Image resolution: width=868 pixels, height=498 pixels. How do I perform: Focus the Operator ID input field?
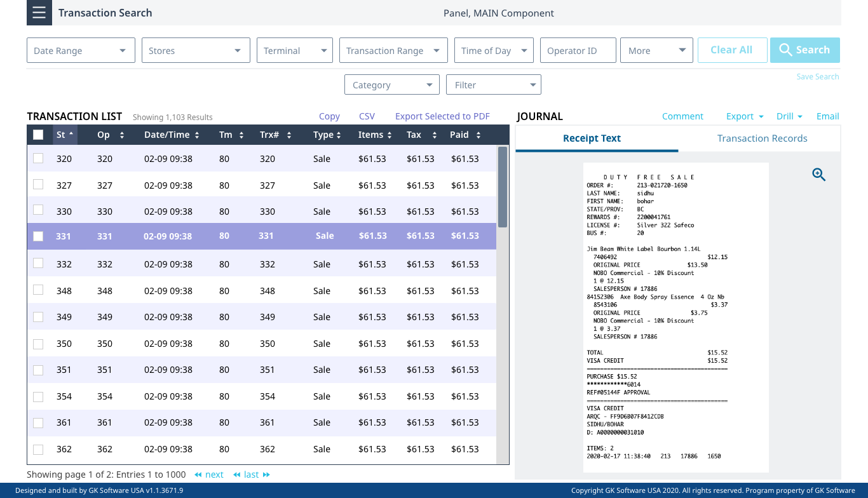tap(578, 51)
